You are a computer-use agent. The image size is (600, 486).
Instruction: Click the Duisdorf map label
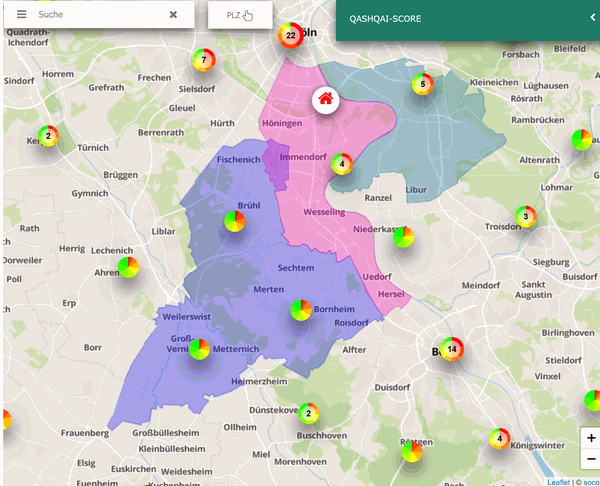coord(392,388)
